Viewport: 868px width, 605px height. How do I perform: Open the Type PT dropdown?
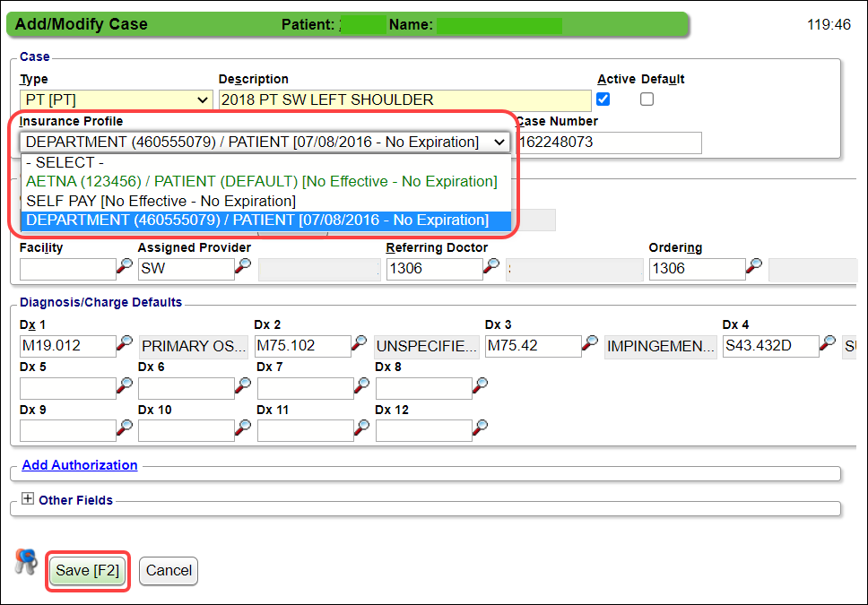pyautogui.click(x=116, y=100)
